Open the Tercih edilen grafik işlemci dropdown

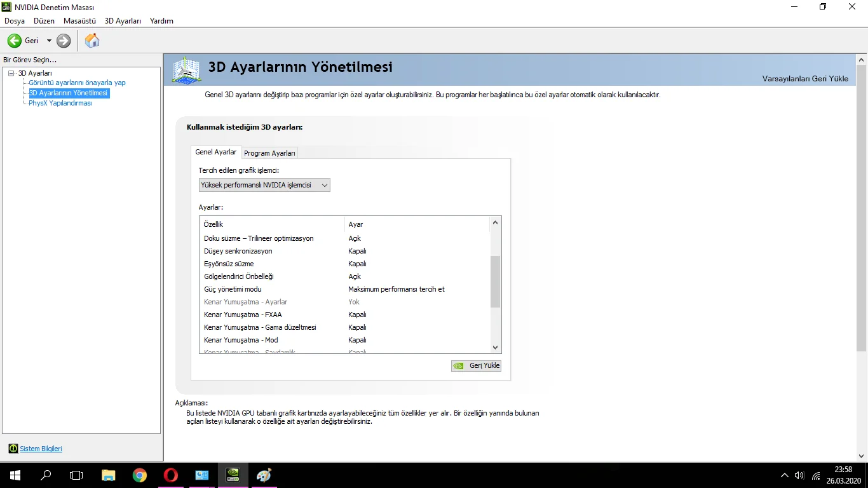[x=264, y=185]
